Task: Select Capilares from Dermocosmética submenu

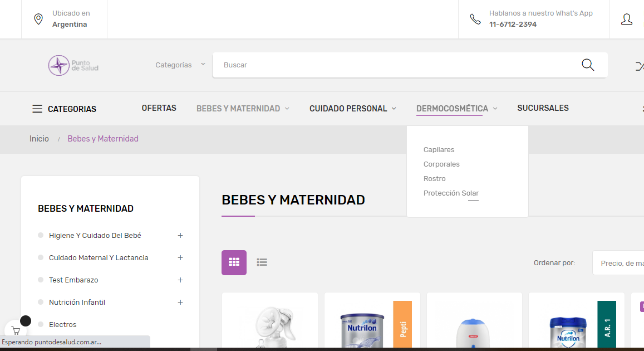Action: [x=439, y=150]
